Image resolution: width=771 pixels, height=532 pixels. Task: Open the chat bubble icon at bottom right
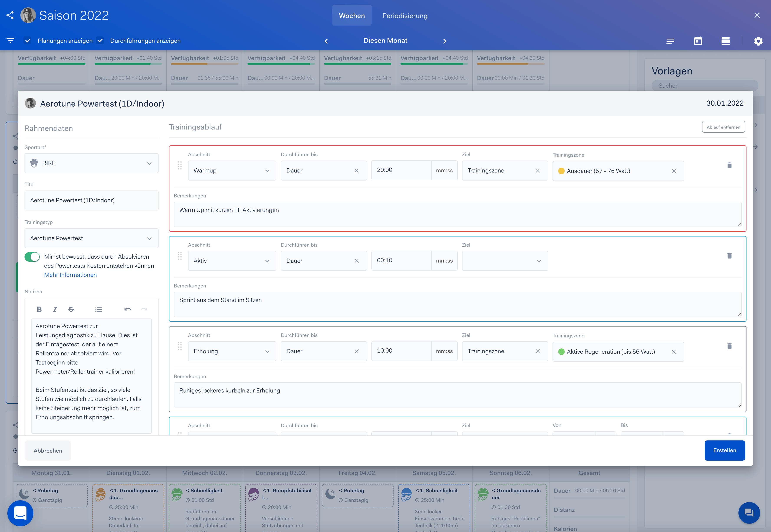pyautogui.click(x=749, y=513)
